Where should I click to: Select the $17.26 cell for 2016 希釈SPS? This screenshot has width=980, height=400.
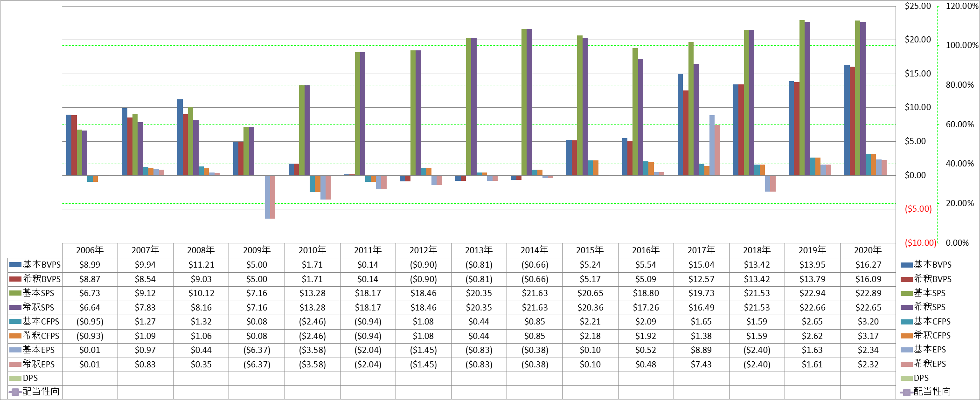coord(646,308)
